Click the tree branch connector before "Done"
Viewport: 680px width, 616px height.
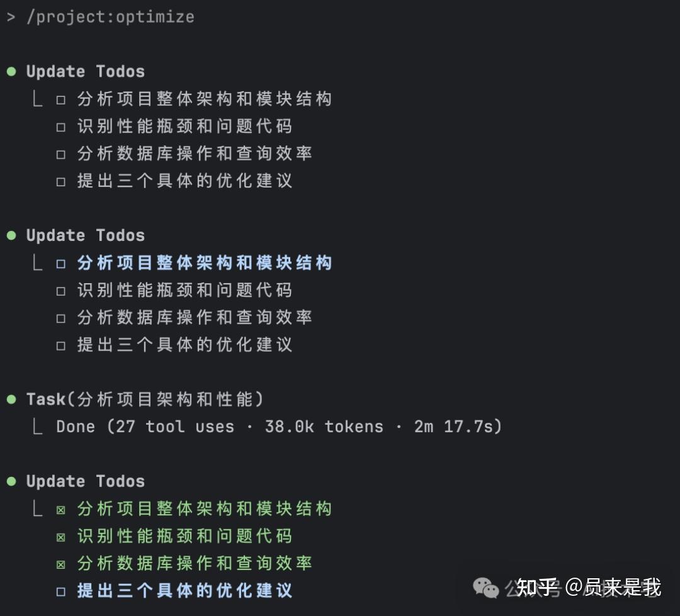[x=37, y=427]
